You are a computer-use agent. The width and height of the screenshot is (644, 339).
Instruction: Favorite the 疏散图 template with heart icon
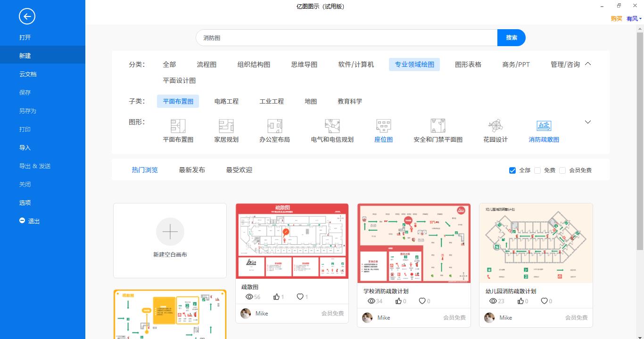tap(300, 297)
